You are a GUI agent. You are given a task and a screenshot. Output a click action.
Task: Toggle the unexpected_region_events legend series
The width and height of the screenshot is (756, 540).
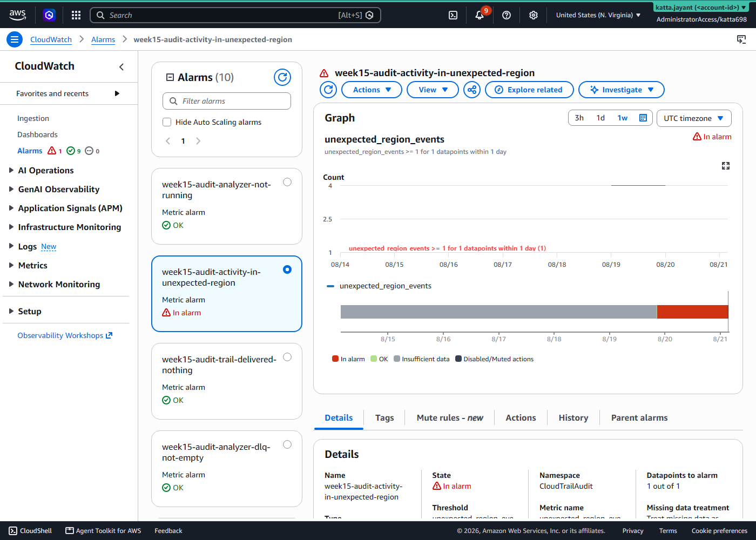pyautogui.click(x=379, y=286)
